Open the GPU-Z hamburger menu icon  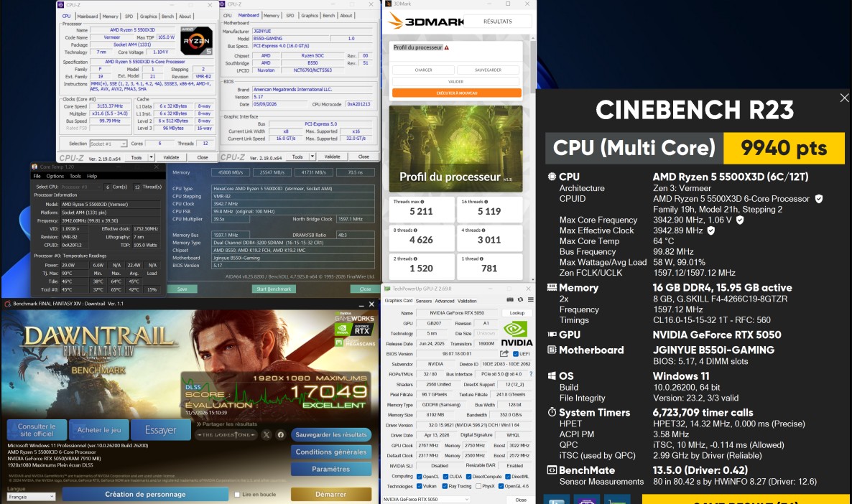(x=530, y=300)
